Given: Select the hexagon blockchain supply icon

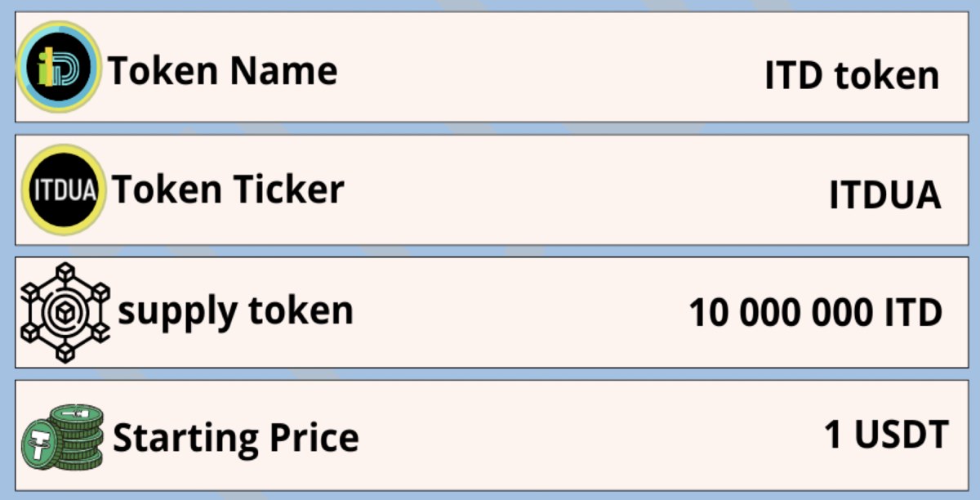Looking at the screenshot, I should tap(65, 313).
